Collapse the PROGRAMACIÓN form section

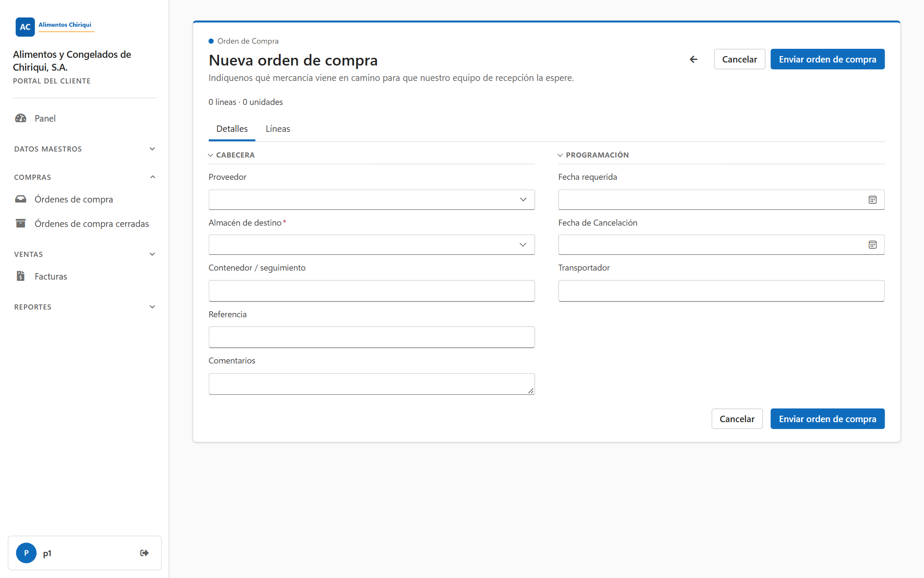pyautogui.click(x=593, y=155)
